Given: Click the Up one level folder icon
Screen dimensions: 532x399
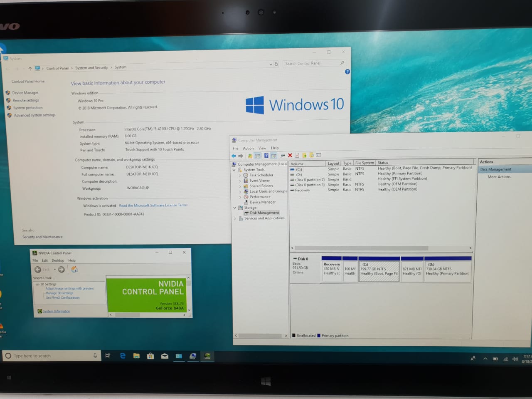Looking at the screenshot, I should tap(250, 156).
